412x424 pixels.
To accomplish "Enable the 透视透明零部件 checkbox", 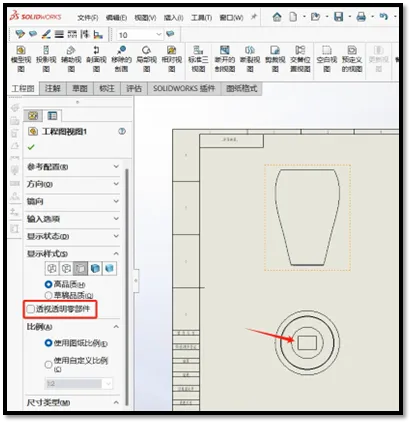I will pos(31,309).
